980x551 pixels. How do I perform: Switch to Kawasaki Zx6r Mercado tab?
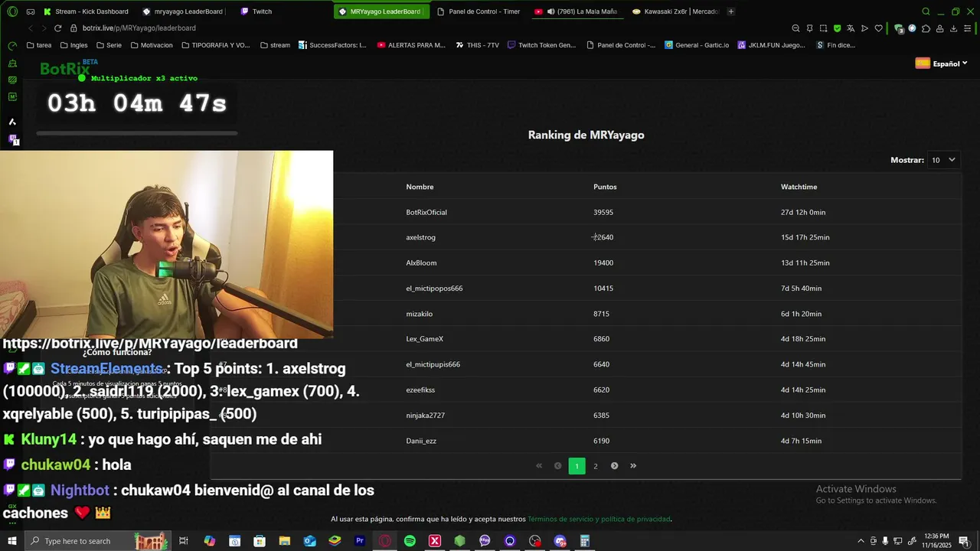pyautogui.click(x=675, y=11)
